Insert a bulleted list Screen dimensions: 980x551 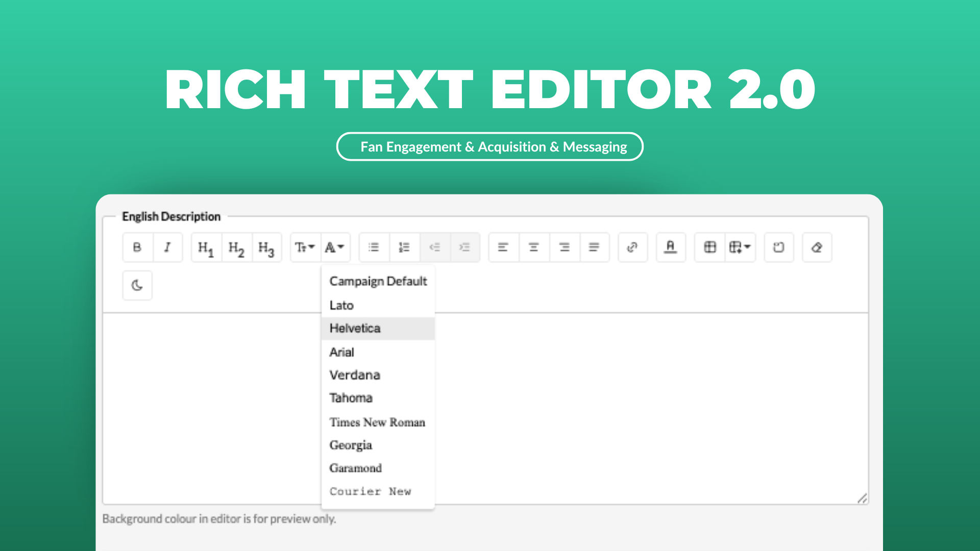[374, 247]
